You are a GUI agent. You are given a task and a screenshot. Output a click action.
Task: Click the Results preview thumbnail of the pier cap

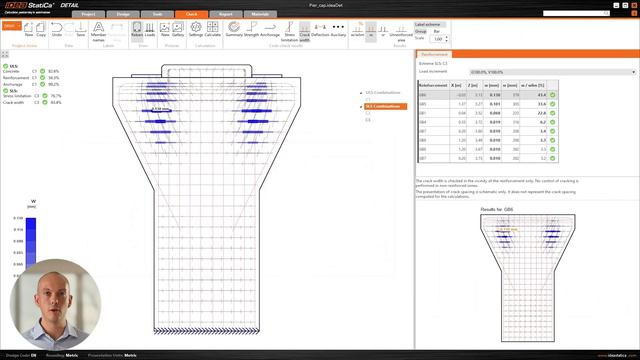click(x=528, y=278)
